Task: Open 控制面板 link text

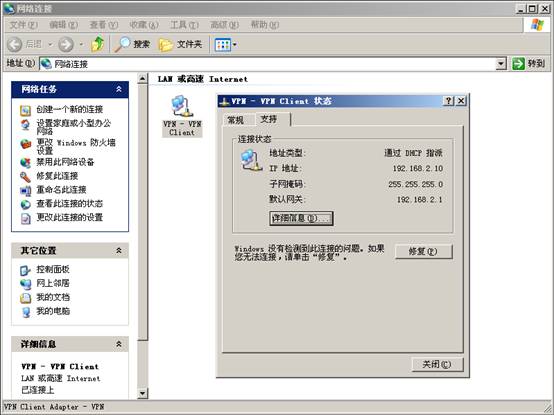Action: coord(53,269)
